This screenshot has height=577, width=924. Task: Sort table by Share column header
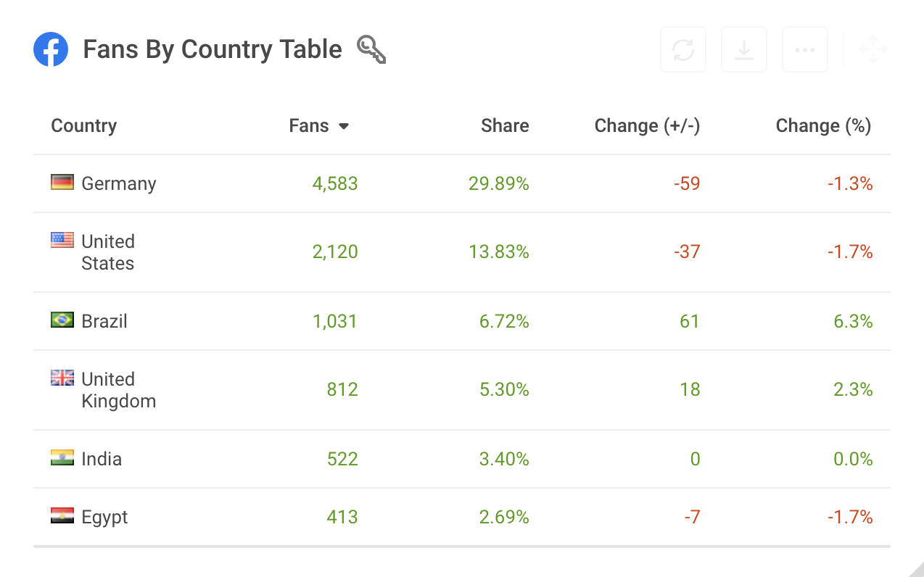click(505, 125)
